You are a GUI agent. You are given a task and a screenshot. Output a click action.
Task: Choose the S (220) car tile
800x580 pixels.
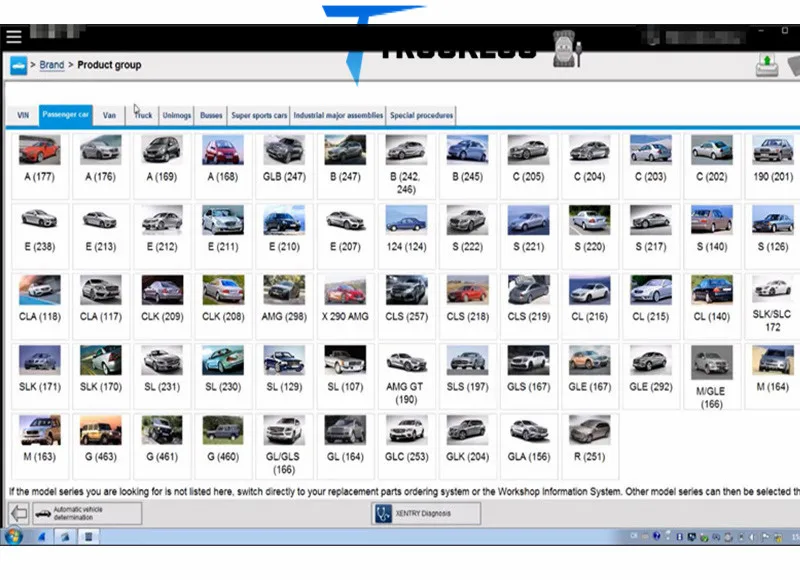tap(589, 235)
